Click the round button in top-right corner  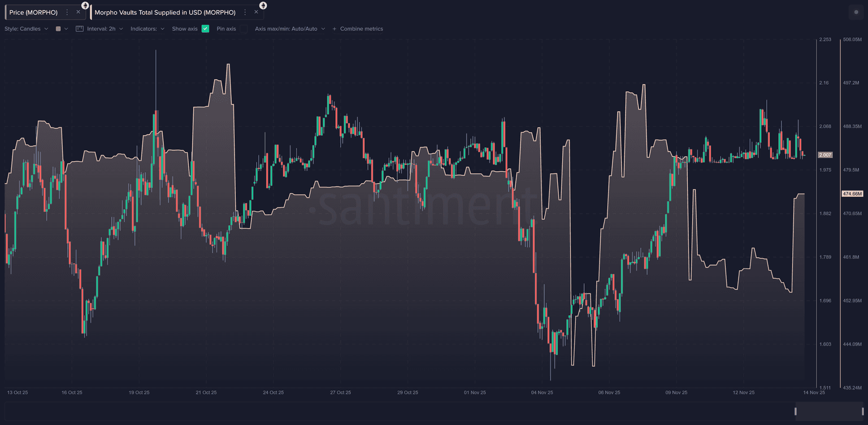tap(854, 12)
